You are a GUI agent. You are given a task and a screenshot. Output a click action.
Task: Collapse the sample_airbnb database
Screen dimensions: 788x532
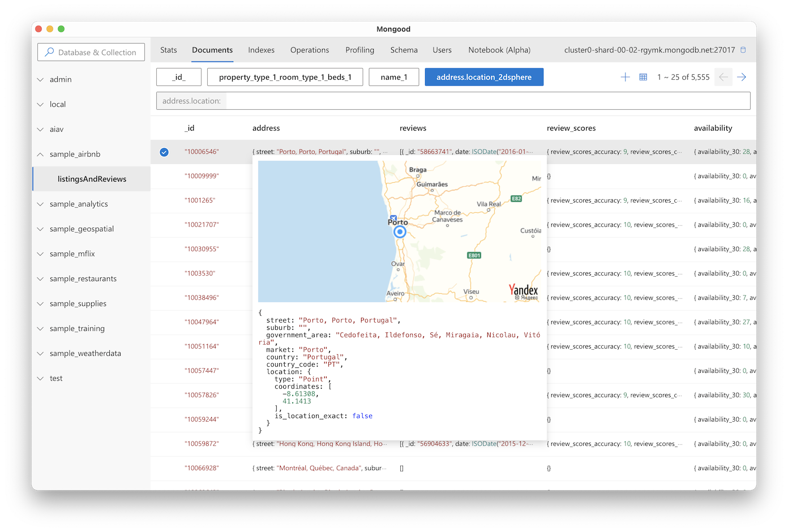click(40, 154)
